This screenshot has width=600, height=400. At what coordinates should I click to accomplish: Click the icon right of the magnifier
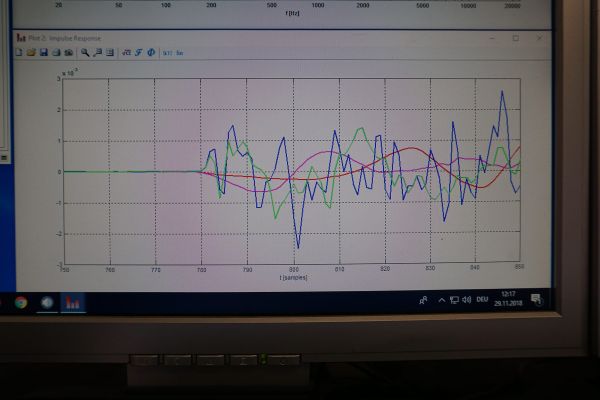tap(97, 52)
